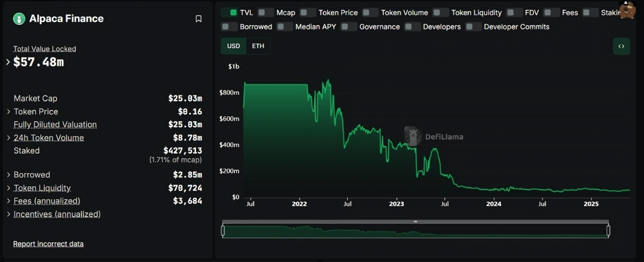Screen dimensions: 644x262
Task: Expand the Token Price row
Action: coord(8,112)
